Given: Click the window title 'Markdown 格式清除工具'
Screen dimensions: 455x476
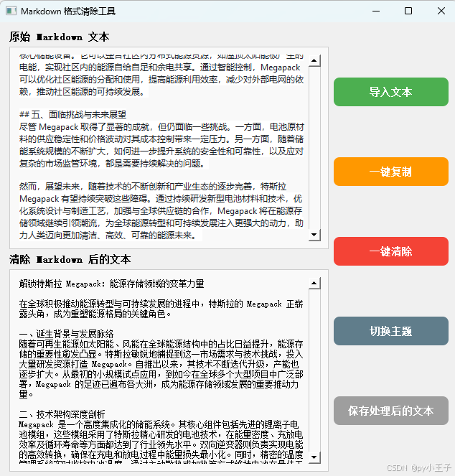Looking at the screenshot, I should point(68,11).
